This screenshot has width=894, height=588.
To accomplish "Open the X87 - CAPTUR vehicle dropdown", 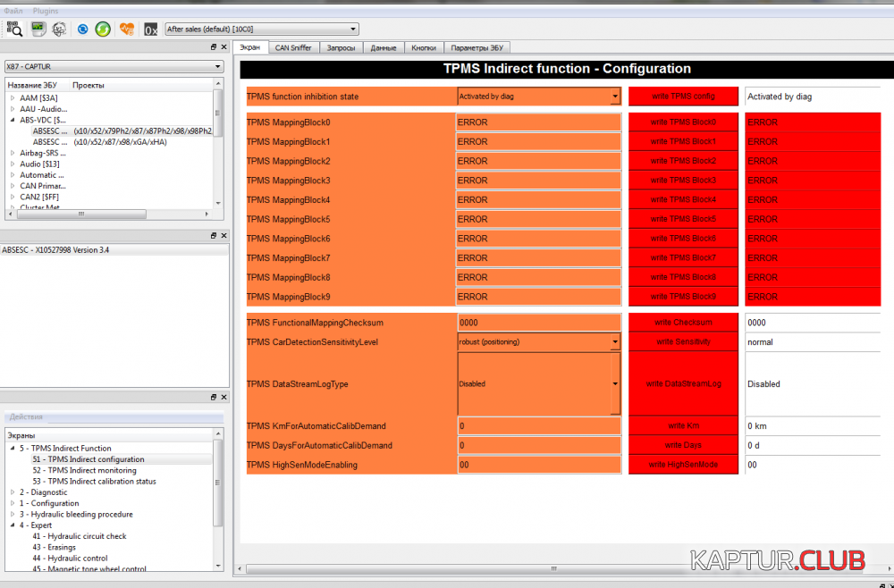I will click(x=218, y=66).
